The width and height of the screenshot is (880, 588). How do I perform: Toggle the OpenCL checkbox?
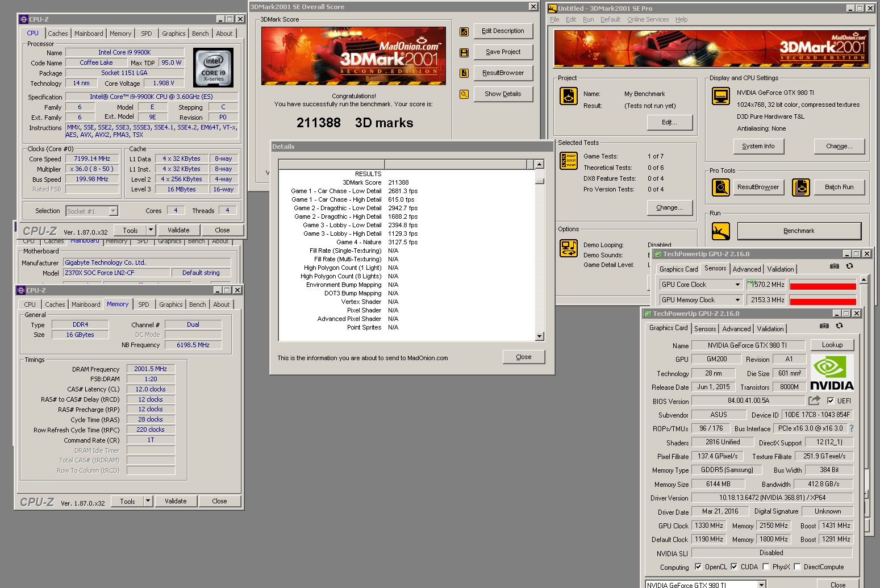click(x=698, y=566)
